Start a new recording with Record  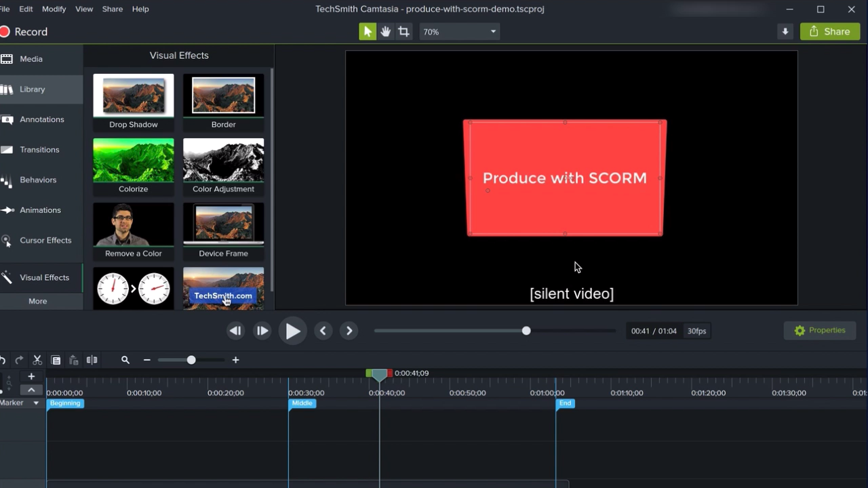(24, 32)
